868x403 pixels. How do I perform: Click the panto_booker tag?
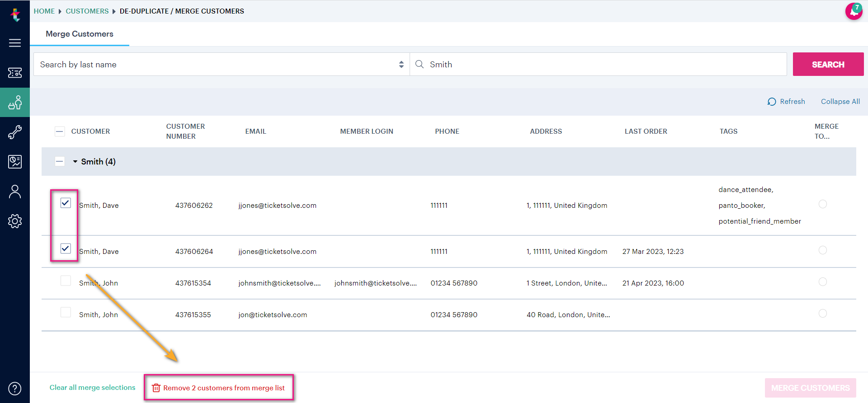[x=741, y=206]
